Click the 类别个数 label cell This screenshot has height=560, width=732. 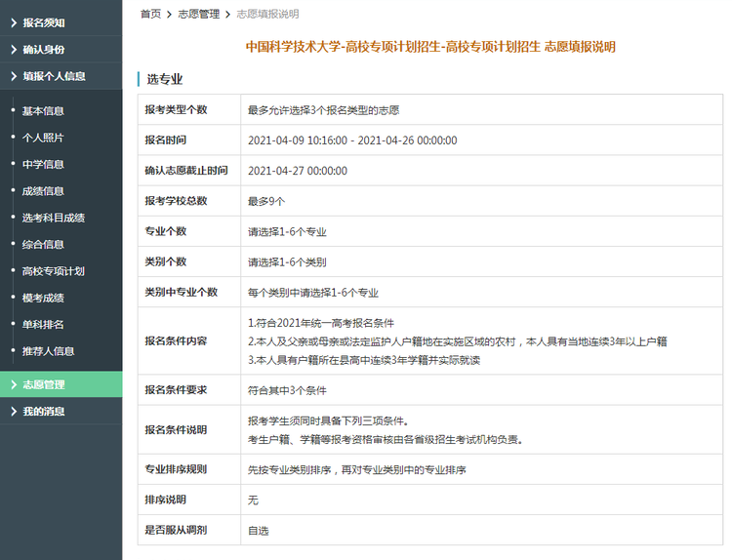[x=189, y=261]
